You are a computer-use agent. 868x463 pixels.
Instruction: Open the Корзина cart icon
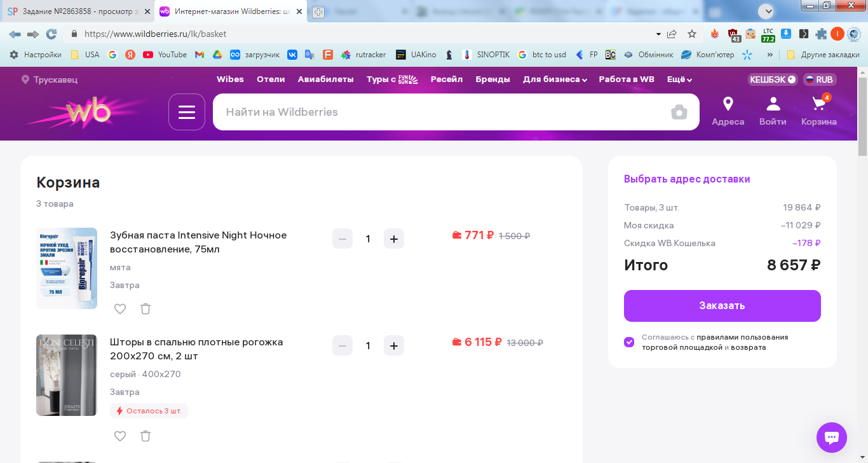[819, 111]
